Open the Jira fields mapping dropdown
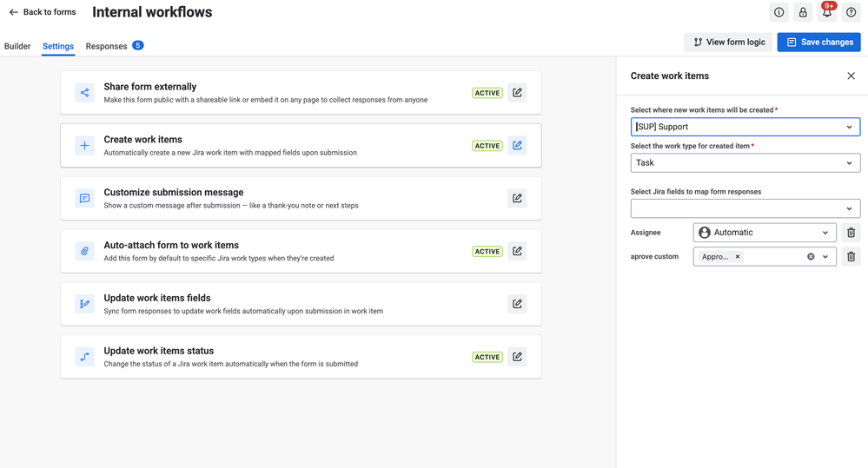 pyautogui.click(x=745, y=208)
